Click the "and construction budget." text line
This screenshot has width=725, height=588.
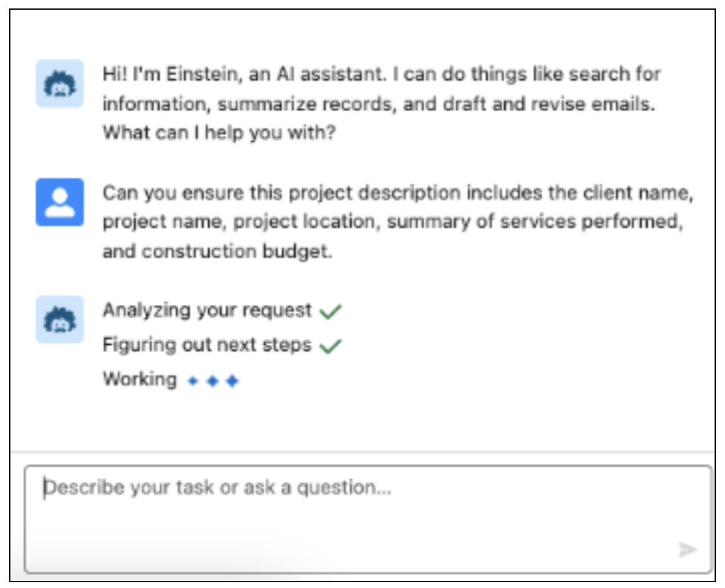[217, 252]
